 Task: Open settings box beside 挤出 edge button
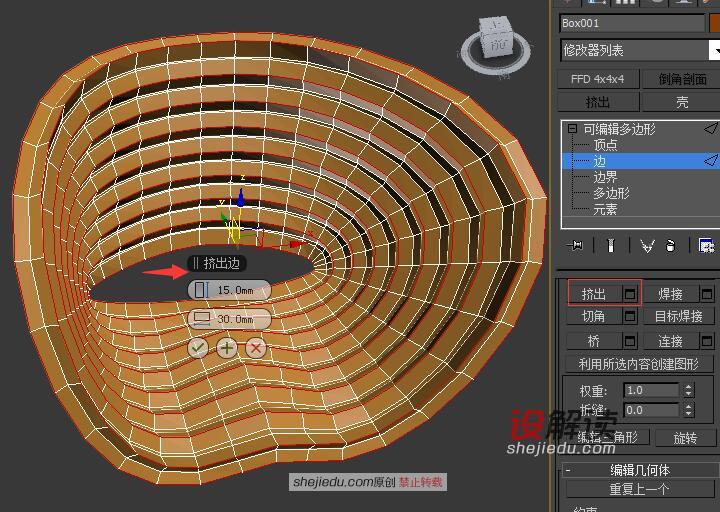tap(630, 293)
